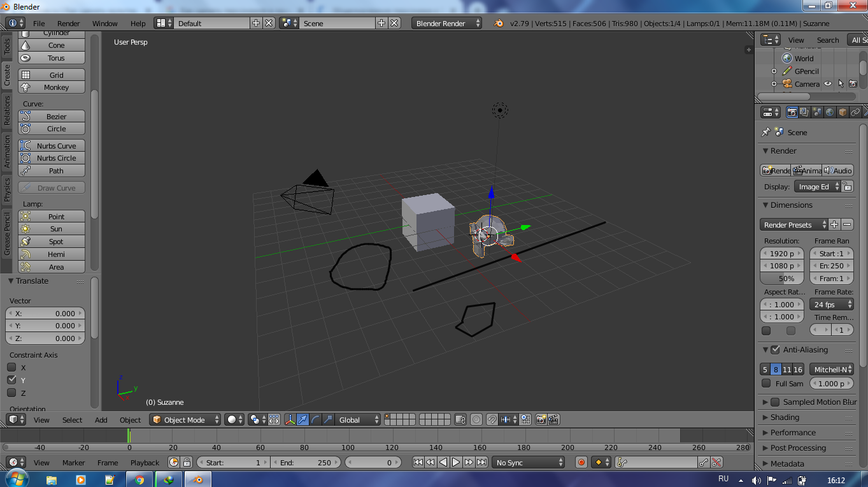Switch to the Physics tool shelf tab
This screenshot has width=868, height=487.
[7, 189]
